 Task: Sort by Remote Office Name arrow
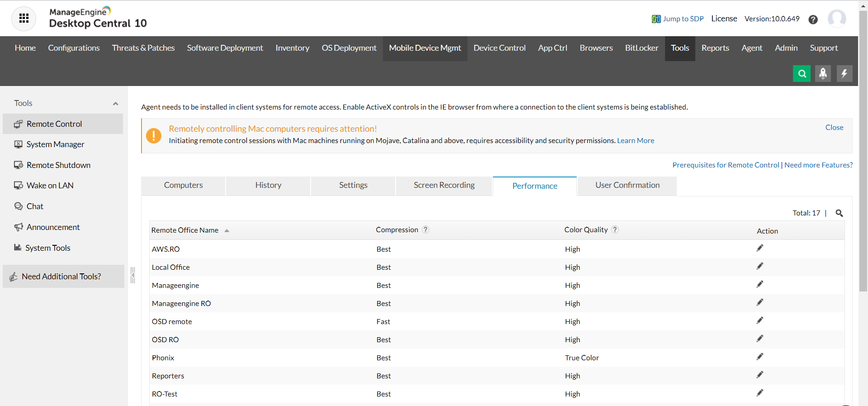pyautogui.click(x=226, y=231)
